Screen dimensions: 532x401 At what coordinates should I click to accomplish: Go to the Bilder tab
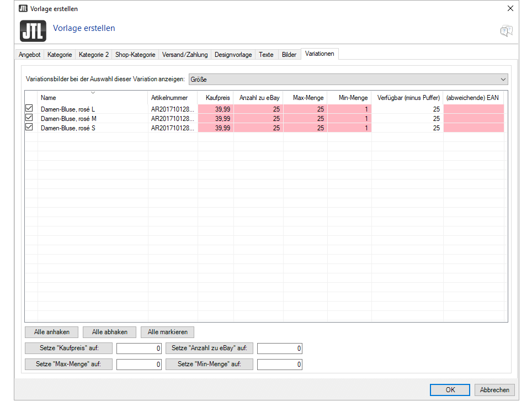point(289,55)
